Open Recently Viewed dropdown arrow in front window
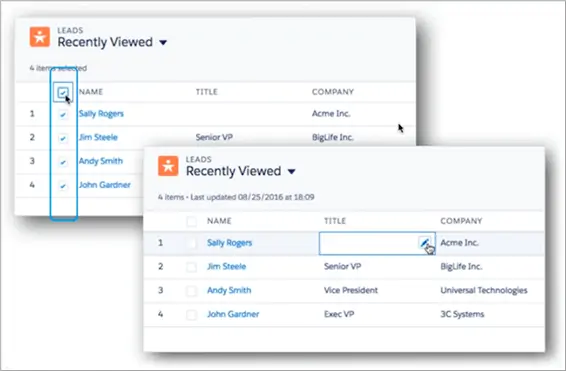Viewport: 566px width, 371px height. (x=292, y=172)
